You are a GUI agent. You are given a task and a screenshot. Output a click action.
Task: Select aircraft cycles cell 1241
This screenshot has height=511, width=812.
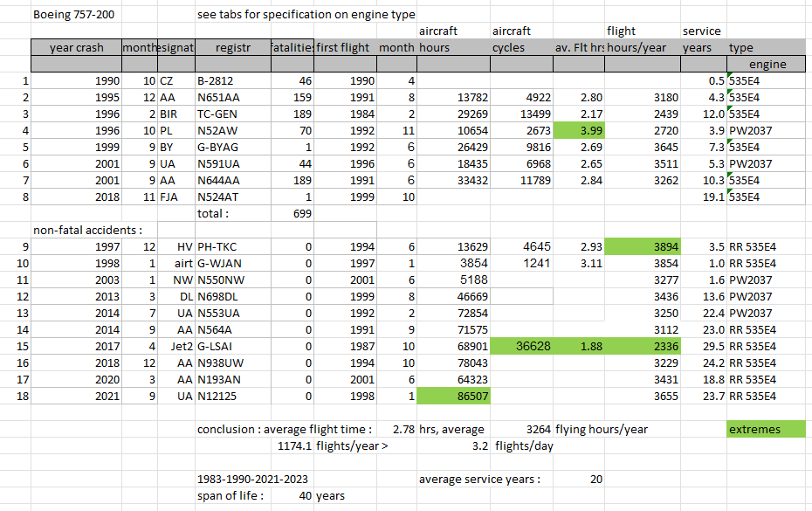[x=521, y=263]
